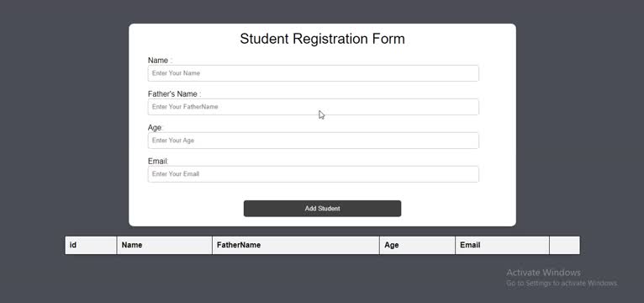Click the Activate Windows watermark text
The width and height of the screenshot is (644, 303).
pos(543,273)
